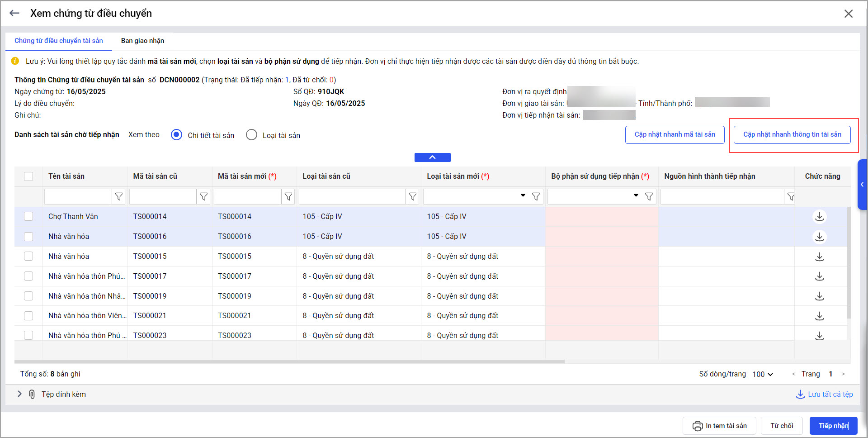Download the Chợ Thanh Vân asset row
Image resolution: width=868 pixels, height=438 pixels.
click(x=819, y=217)
